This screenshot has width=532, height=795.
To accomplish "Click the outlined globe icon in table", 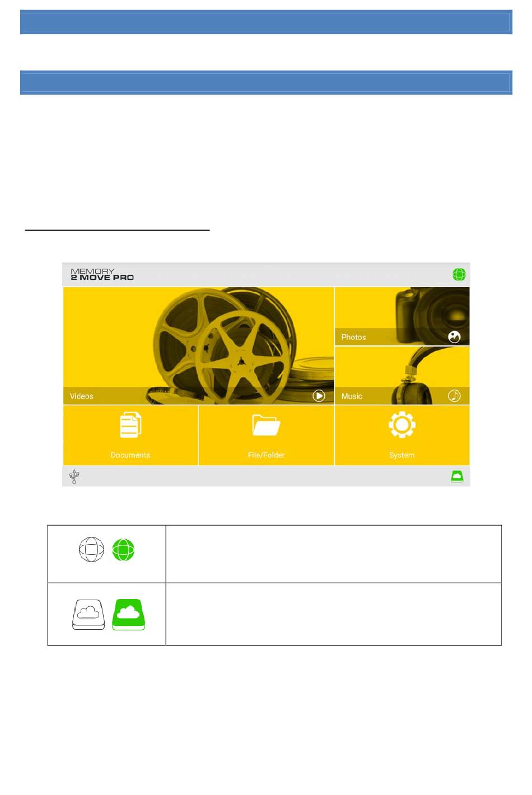I will point(91,549).
